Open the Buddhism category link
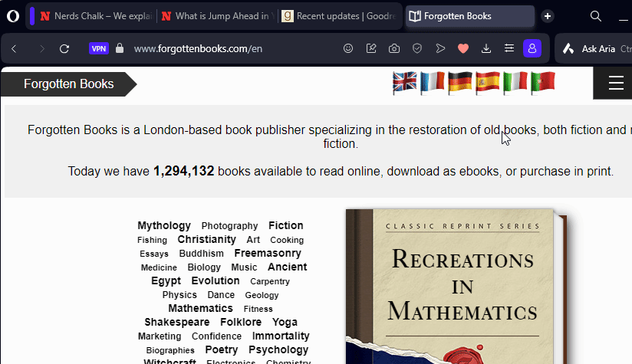Viewport: 632px width, 364px height. pos(202,254)
